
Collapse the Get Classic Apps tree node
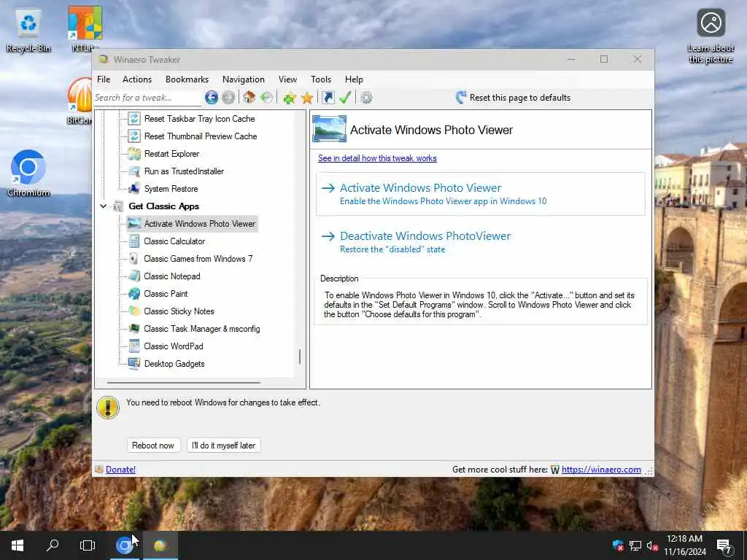[x=103, y=206]
